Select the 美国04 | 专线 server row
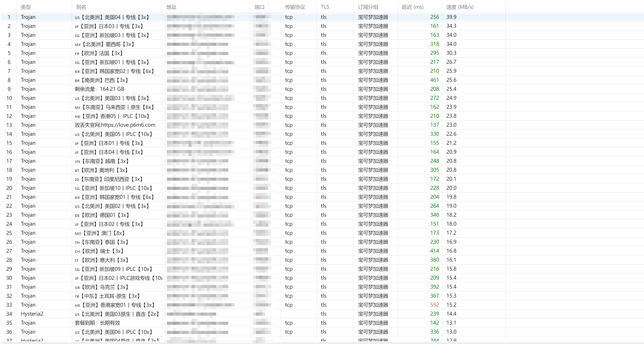644x344 pixels. 322,17
